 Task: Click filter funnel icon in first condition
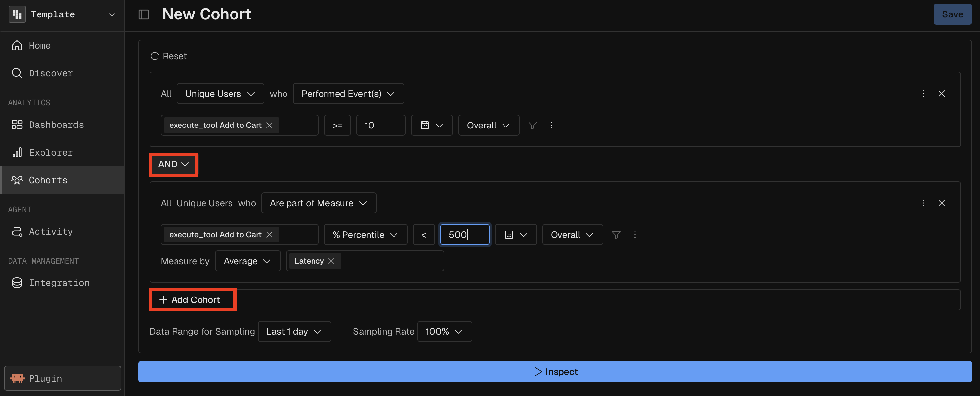[x=532, y=125]
